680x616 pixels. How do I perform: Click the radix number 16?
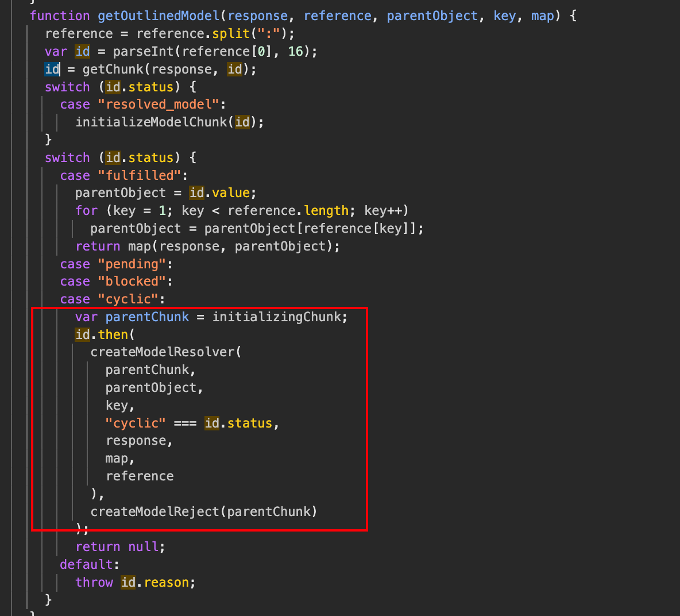point(295,51)
